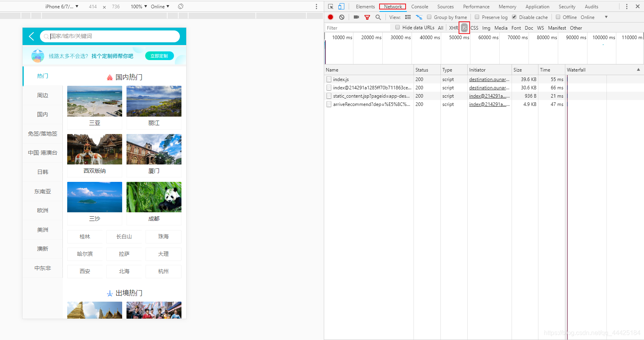The height and width of the screenshot is (340, 644).
Task: Choose the 欧洲 sidebar category
Action: pos(43,210)
